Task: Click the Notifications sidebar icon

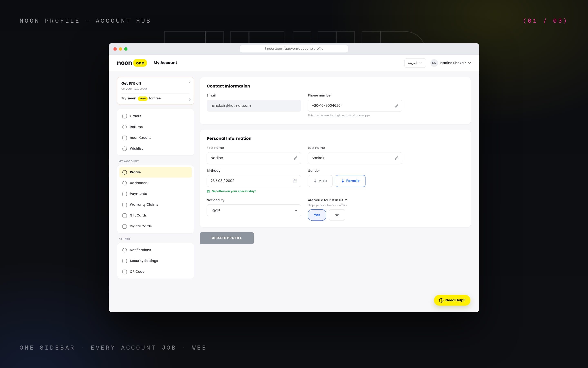Action: pyautogui.click(x=125, y=250)
